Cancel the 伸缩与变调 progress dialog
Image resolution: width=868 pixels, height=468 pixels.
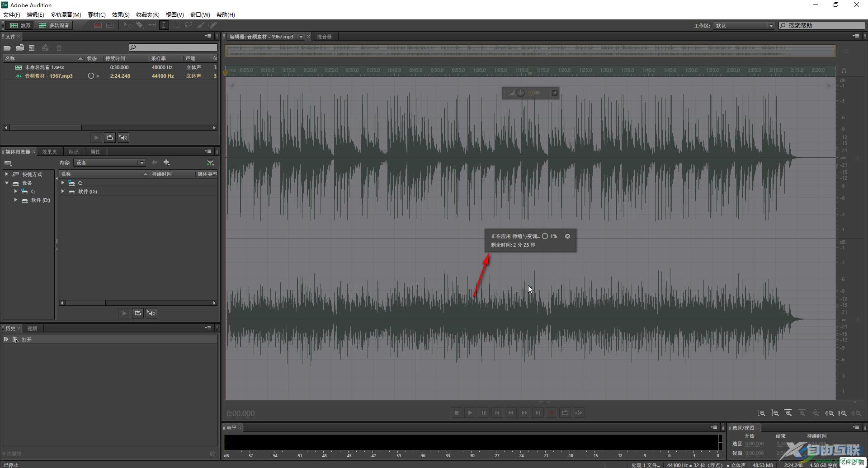click(x=567, y=236)
